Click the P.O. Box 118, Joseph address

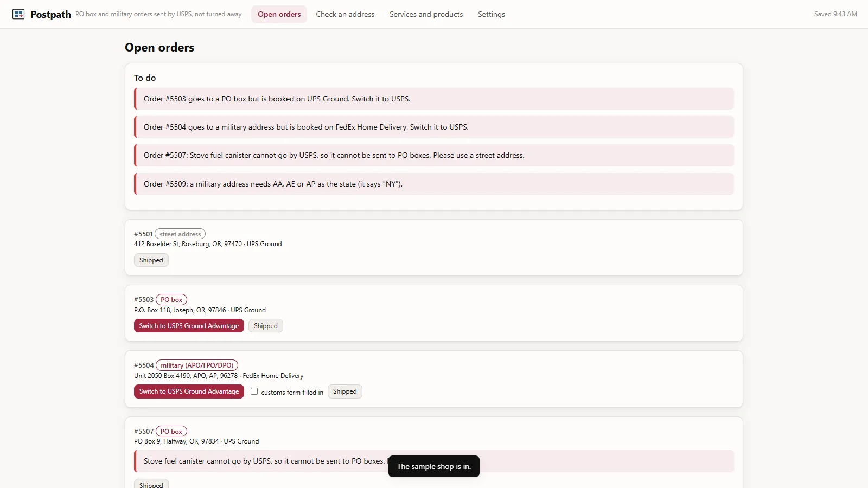[200, 310]
